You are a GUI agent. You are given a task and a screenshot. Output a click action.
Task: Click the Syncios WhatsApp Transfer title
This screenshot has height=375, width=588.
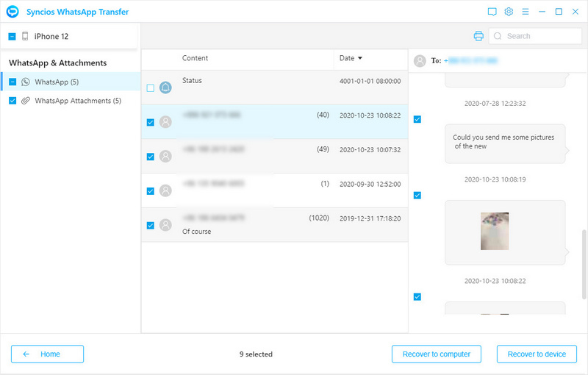(78, 12)
